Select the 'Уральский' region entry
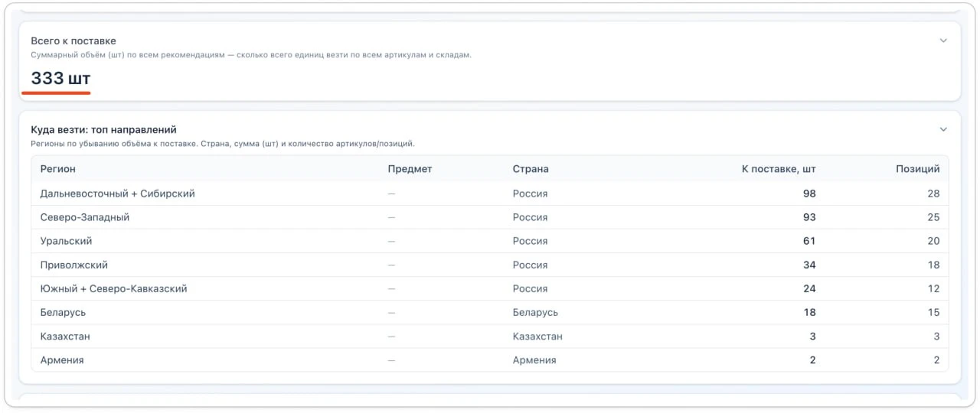980x413 pixels. [66, 241]
